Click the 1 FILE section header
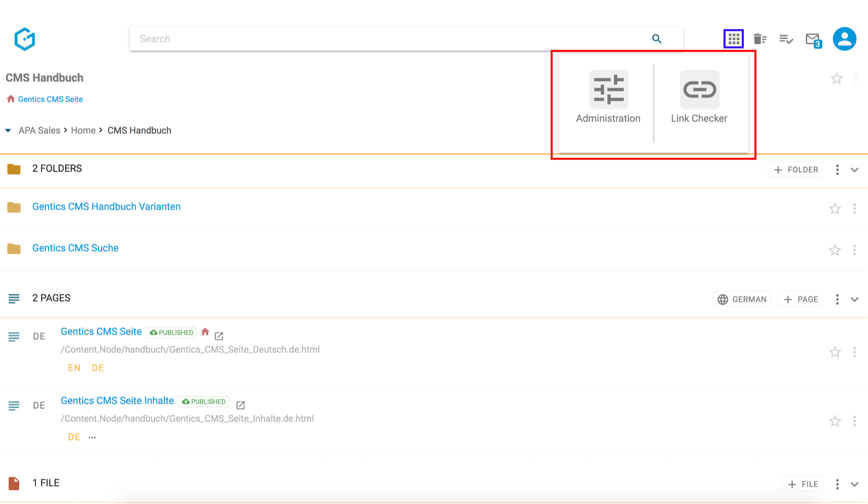 coord(46,483)
